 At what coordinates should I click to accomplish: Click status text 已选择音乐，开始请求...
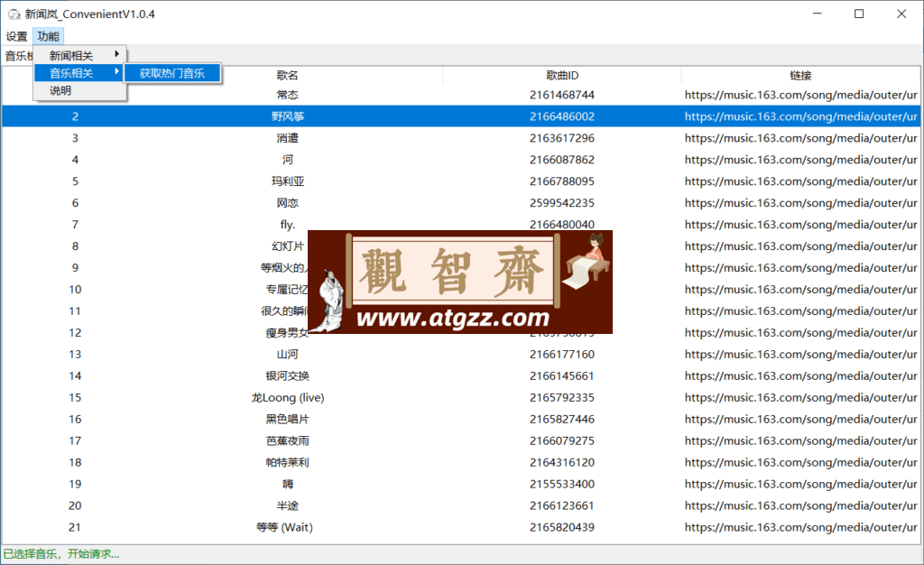point(61,554)
